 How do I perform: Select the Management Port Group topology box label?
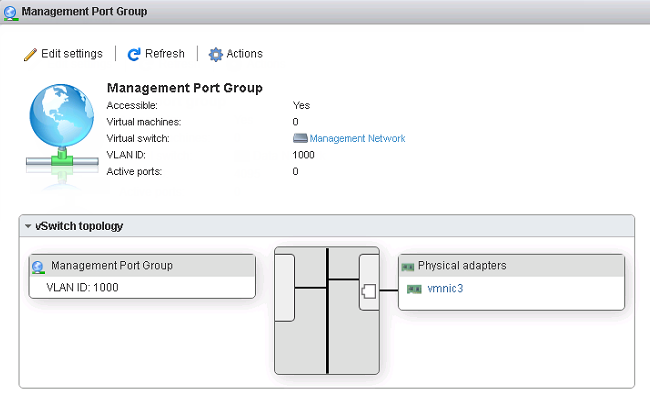(111, 266)
